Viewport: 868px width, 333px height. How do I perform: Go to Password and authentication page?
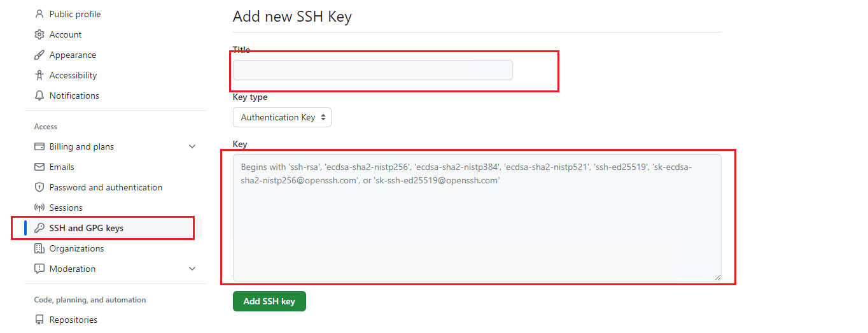click(106, 187)
